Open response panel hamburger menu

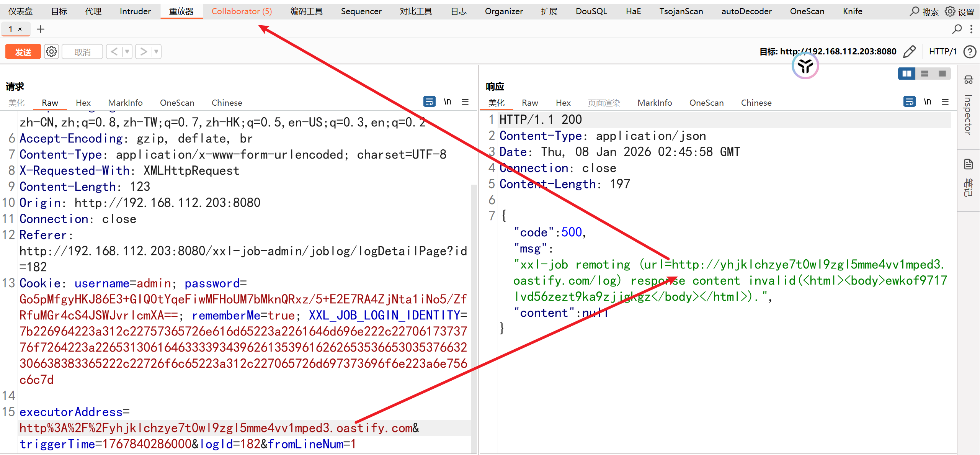945,102
